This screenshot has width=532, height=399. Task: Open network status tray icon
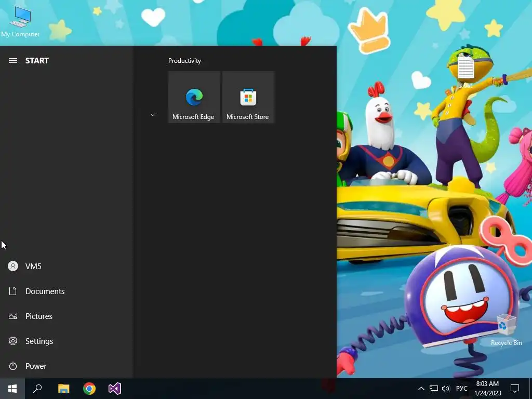click(434, 389)
